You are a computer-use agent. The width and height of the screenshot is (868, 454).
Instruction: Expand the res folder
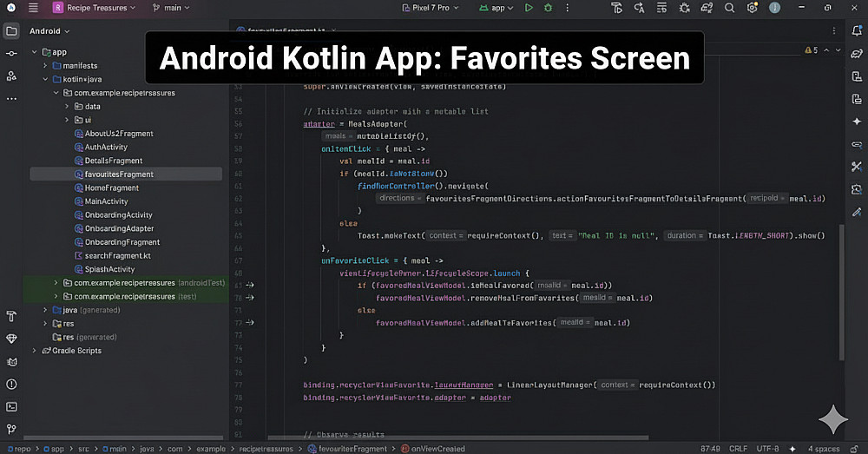click(45, 323)
